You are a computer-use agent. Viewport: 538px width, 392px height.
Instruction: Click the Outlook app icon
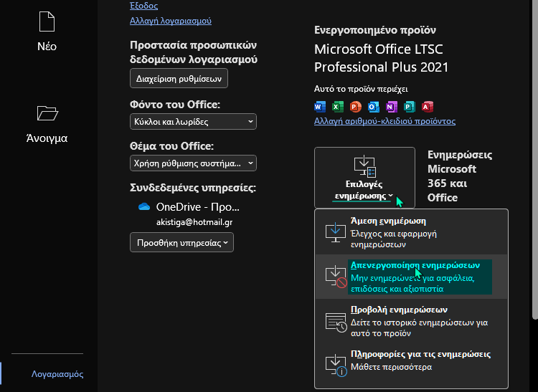tap(373, 107)
